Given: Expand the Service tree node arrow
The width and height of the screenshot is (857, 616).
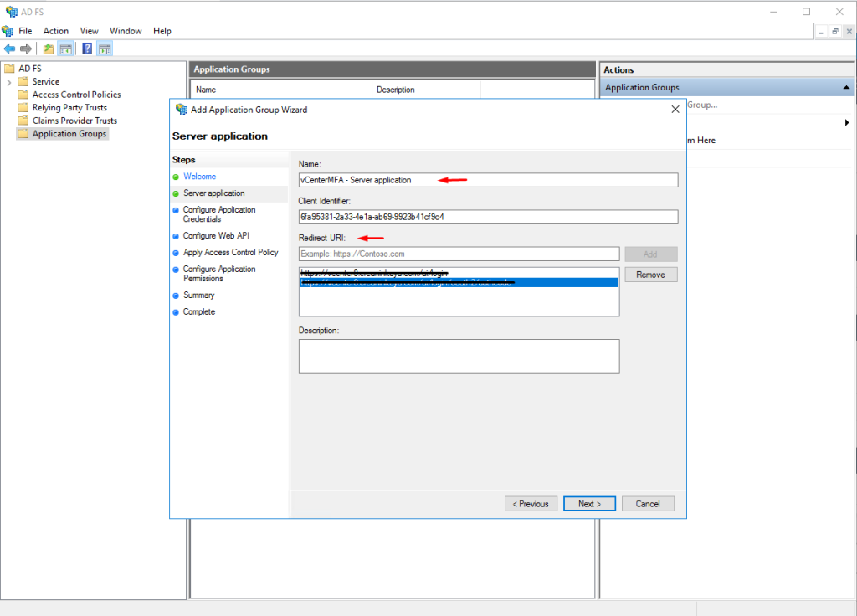Looking at the screenshot, I should tap(9, 82).
